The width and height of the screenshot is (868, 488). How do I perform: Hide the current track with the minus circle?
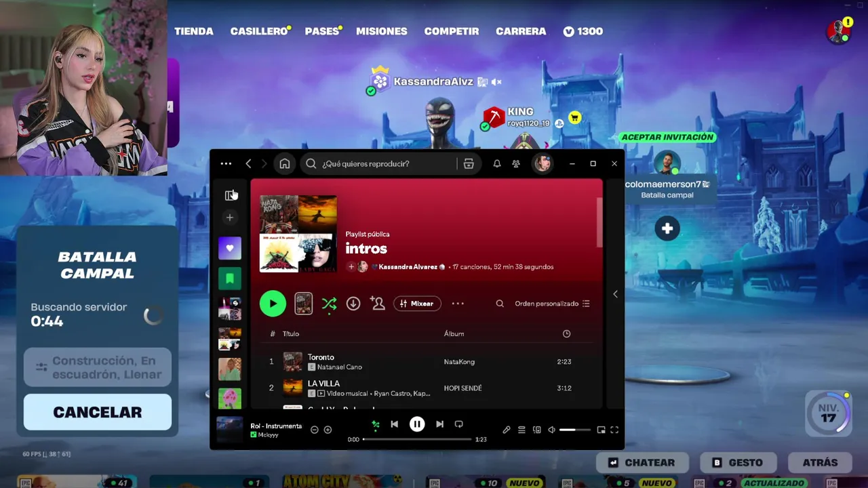(x=315, y=430)
